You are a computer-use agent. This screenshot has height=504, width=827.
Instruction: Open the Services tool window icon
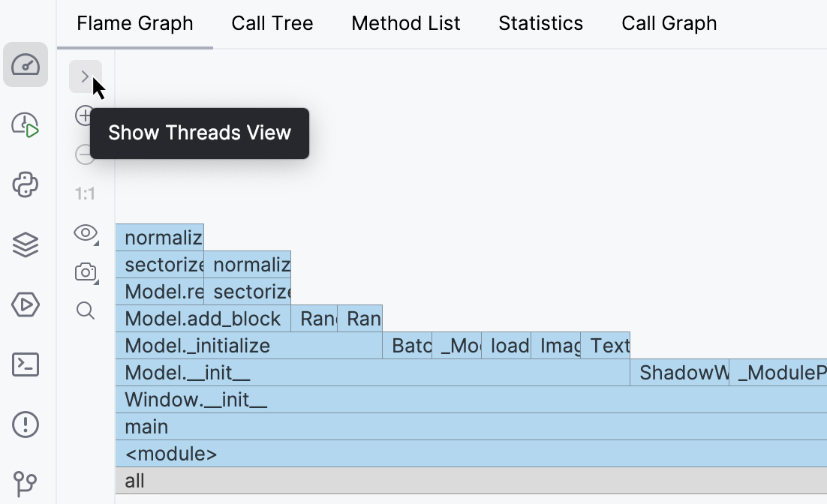25,244
